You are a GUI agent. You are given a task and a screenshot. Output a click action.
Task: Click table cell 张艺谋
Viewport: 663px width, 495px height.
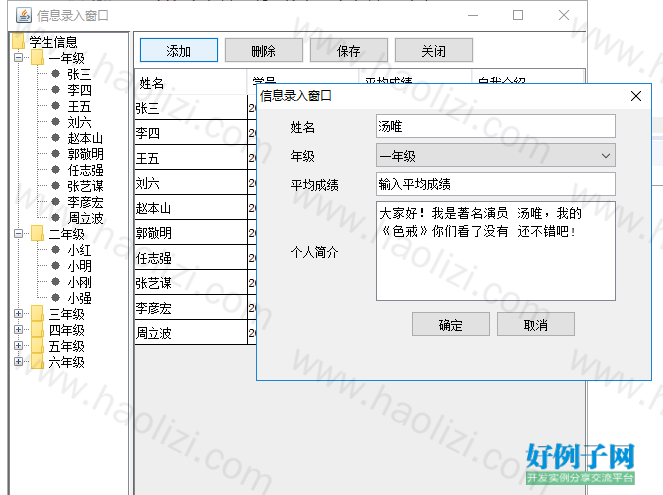[191, 282]
